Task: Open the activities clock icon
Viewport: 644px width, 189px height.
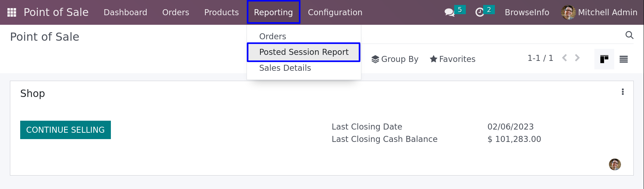Action: pyautogui.click(x=480, y=12)
